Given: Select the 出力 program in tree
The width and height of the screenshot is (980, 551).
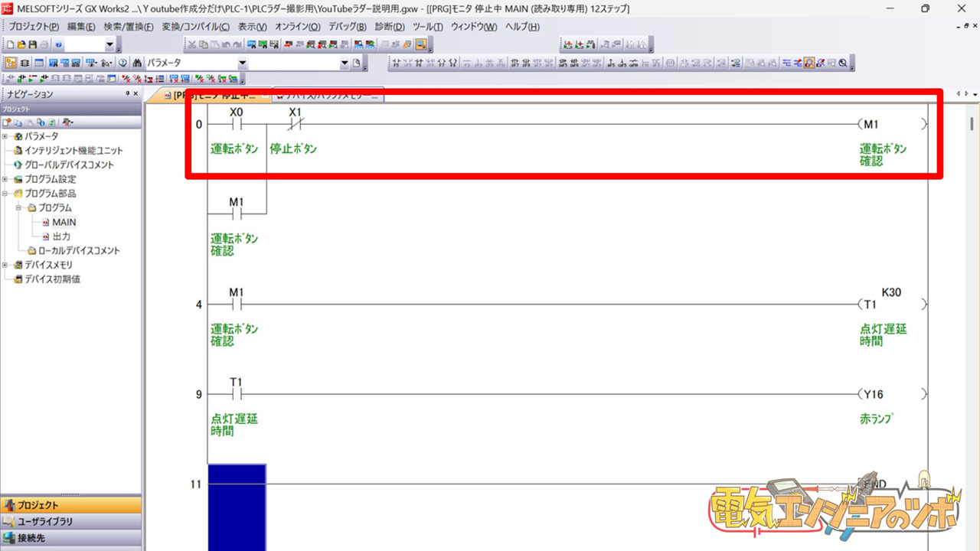Looking at the screenshot, I should point(60,236).
